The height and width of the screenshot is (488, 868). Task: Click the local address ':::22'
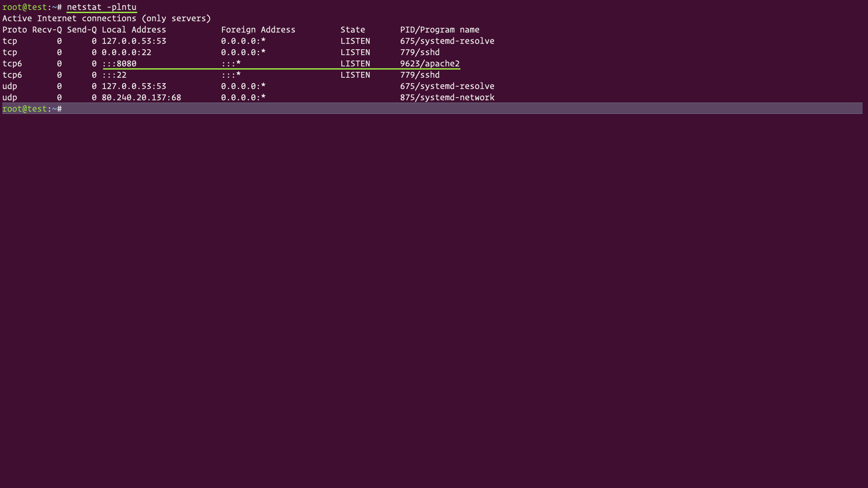click(114, 75)
